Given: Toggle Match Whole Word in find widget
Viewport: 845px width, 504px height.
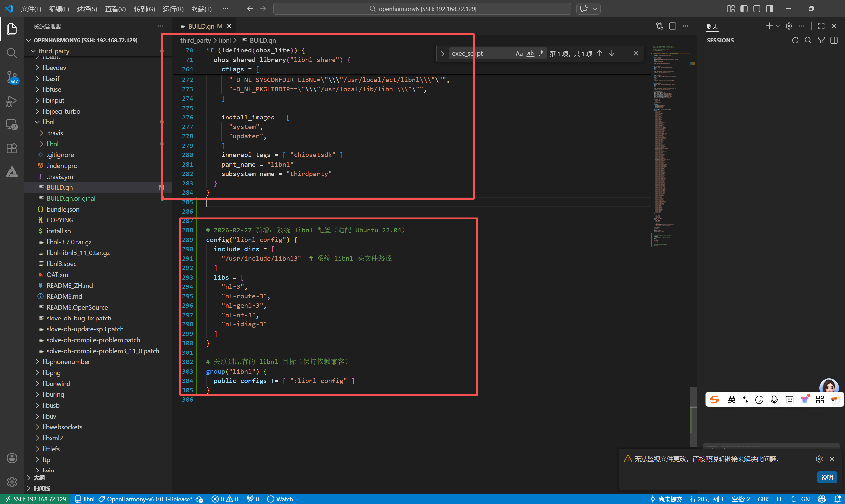Looking at the screenshot, I should [x=530, y=54].
